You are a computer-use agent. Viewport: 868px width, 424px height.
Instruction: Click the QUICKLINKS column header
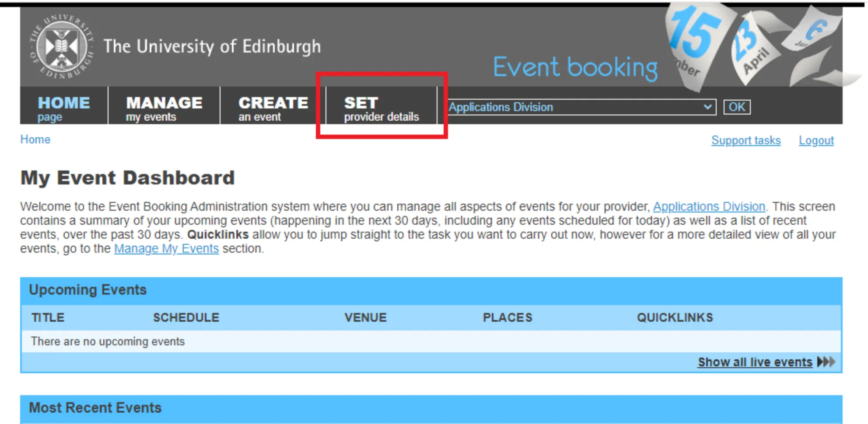point(675,317)
